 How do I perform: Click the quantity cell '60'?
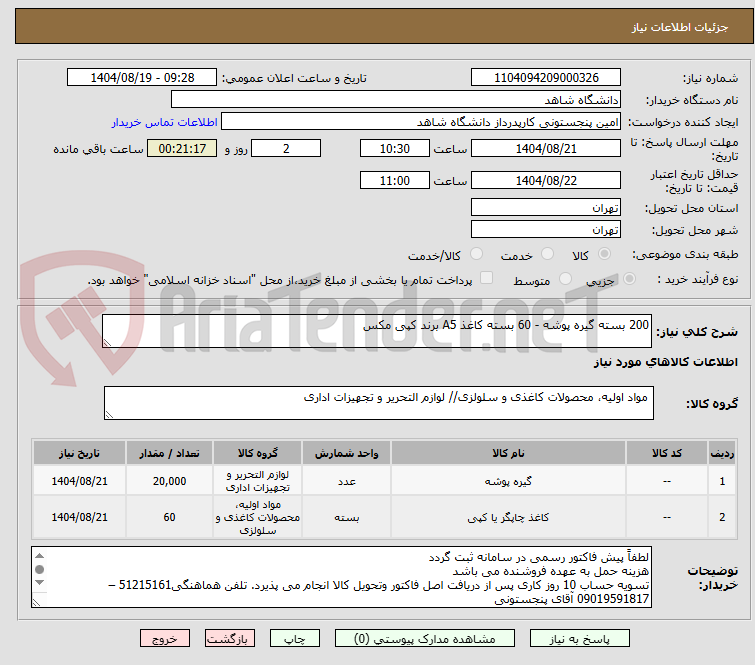tap(169, 517)
